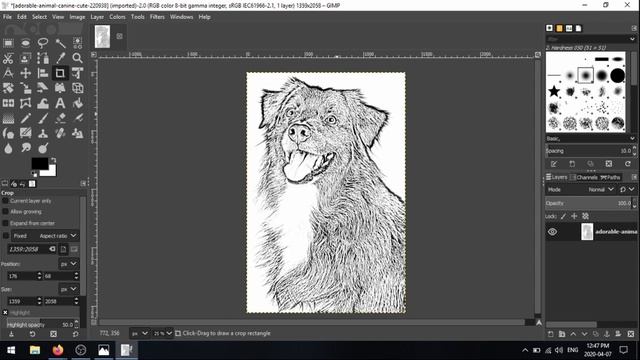This screenshot has width=640, height=360.
Task: Select the Smudge tool
Action: [x=25, y=148]
